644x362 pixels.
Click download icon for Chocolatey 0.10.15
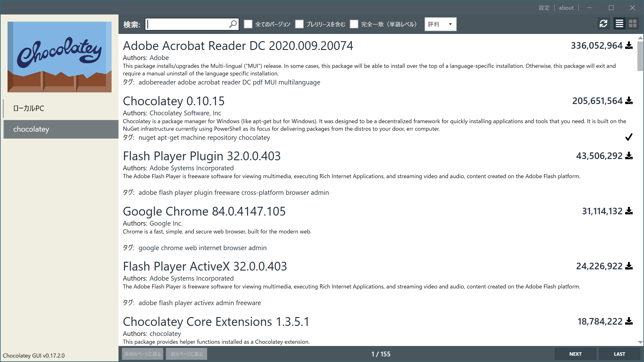(629, 101)
